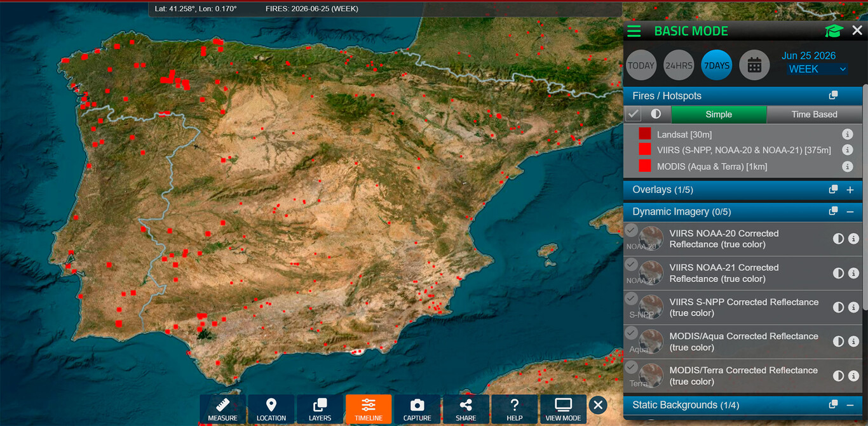The image size is (868, 426).
Task: Open the calendar date picker
Action: [x=754, y=65]
